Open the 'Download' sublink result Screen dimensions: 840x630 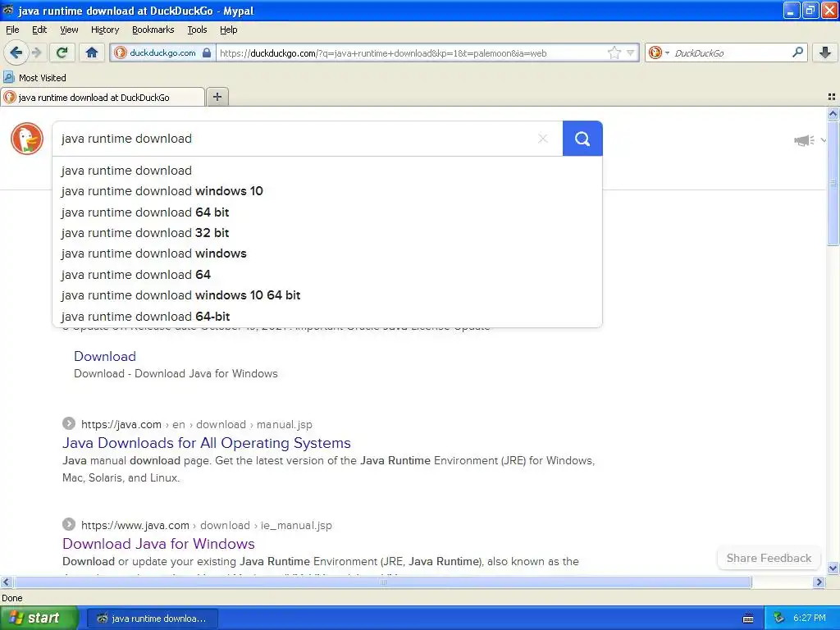pos(105,356)
